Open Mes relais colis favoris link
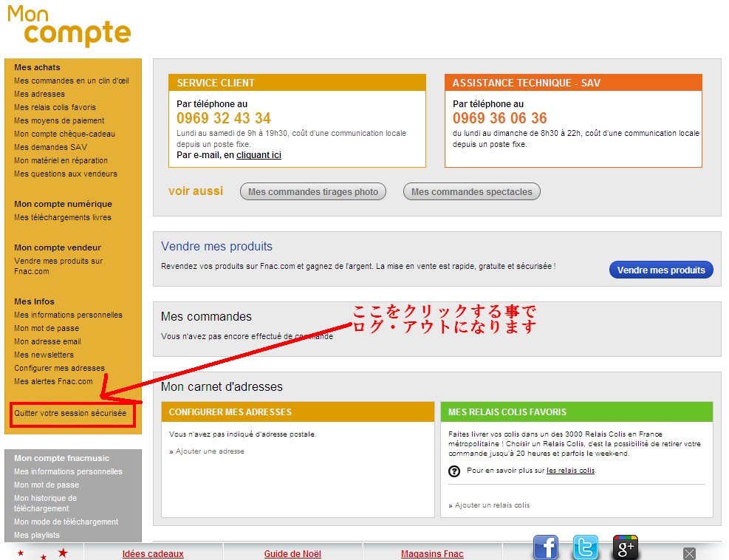This screenshot has width=729, height=560. [55, 107]
